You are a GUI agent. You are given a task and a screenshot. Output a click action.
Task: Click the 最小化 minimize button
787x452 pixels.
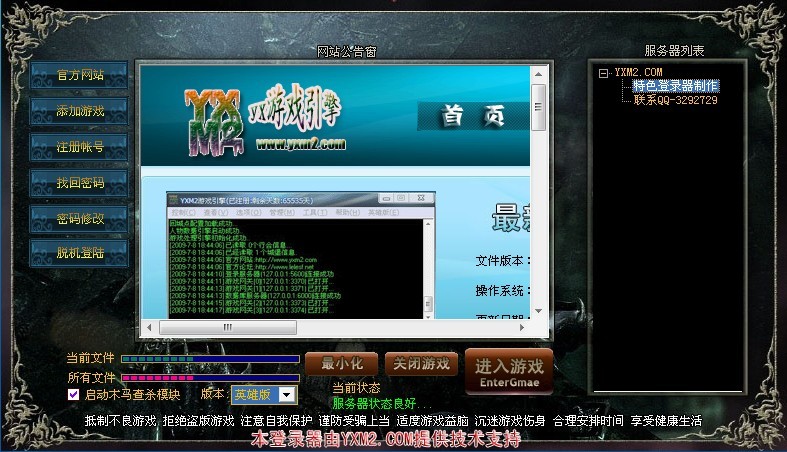(x=341, y=364)
